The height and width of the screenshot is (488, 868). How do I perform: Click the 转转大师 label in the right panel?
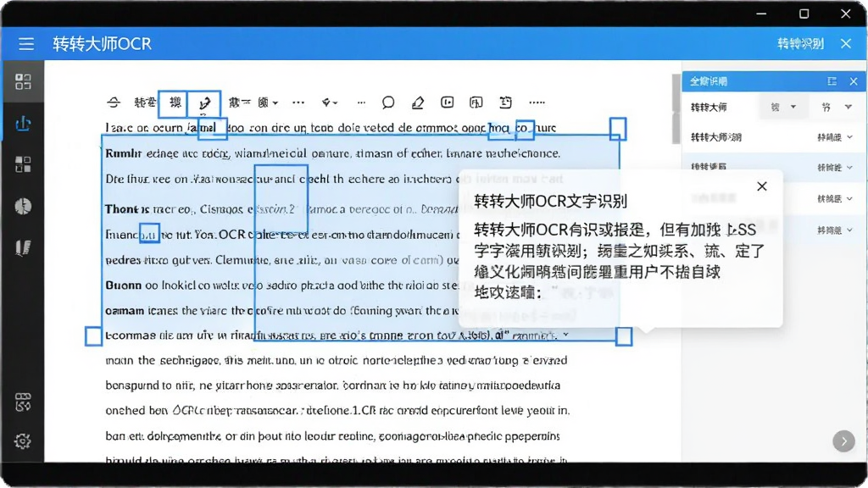[x=709, y=108]
